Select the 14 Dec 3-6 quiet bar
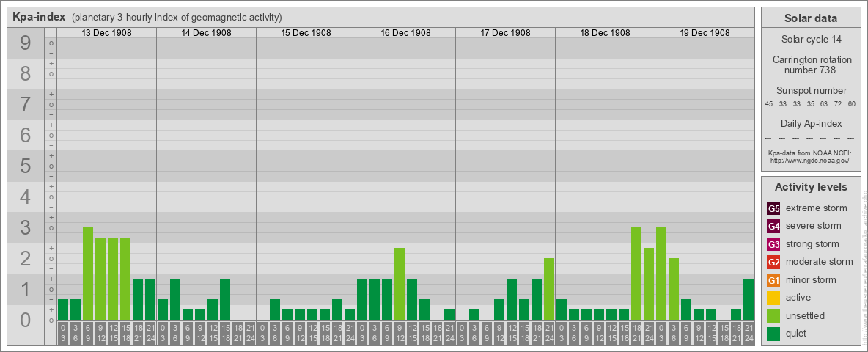 (x=175, y=299)
